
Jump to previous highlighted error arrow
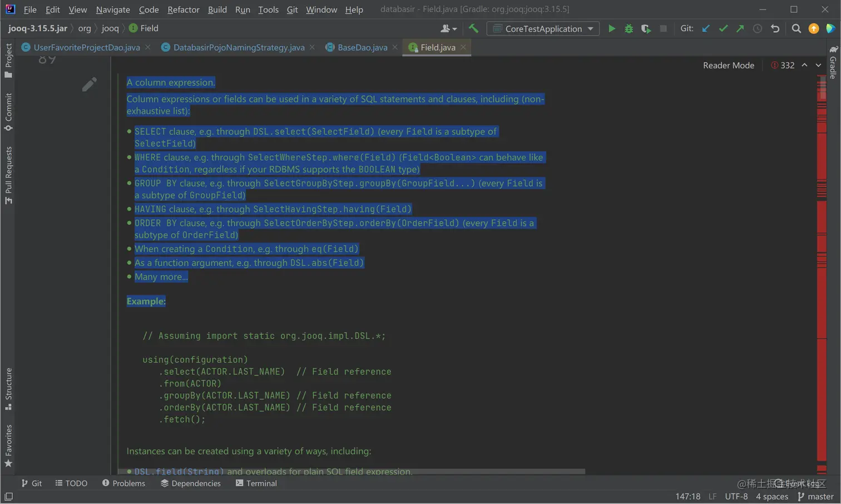(x=804, y=65)
